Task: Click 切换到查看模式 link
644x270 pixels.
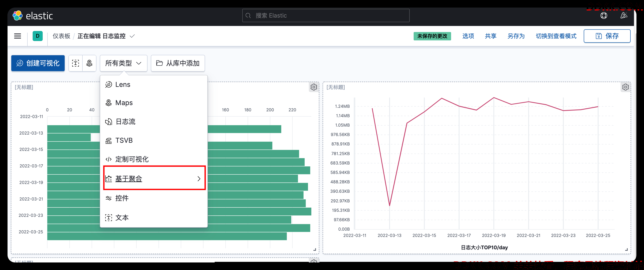Action: tap(556, 36)
